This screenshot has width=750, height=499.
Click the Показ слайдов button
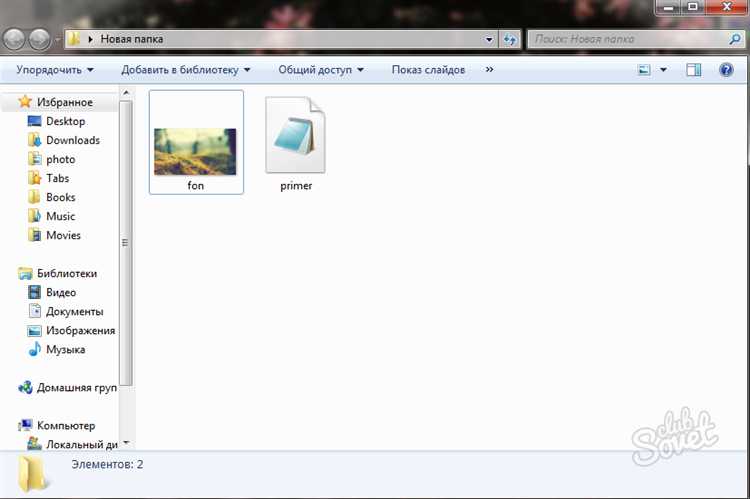[x=428, y=70]
